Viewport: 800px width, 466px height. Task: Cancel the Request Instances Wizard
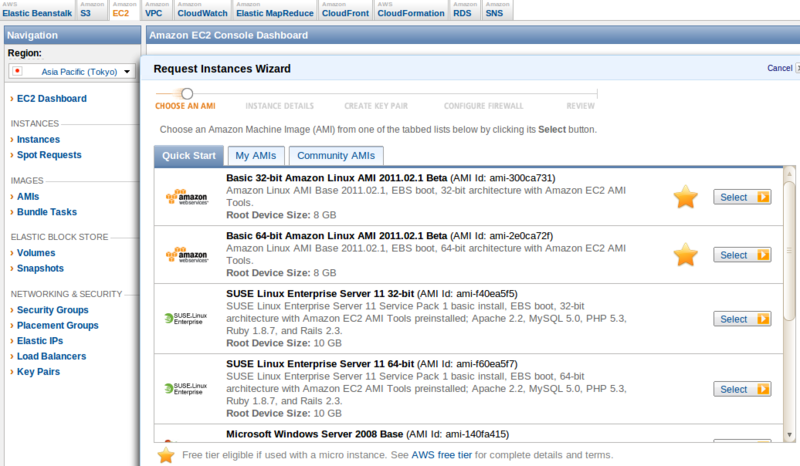pos(780,68)
